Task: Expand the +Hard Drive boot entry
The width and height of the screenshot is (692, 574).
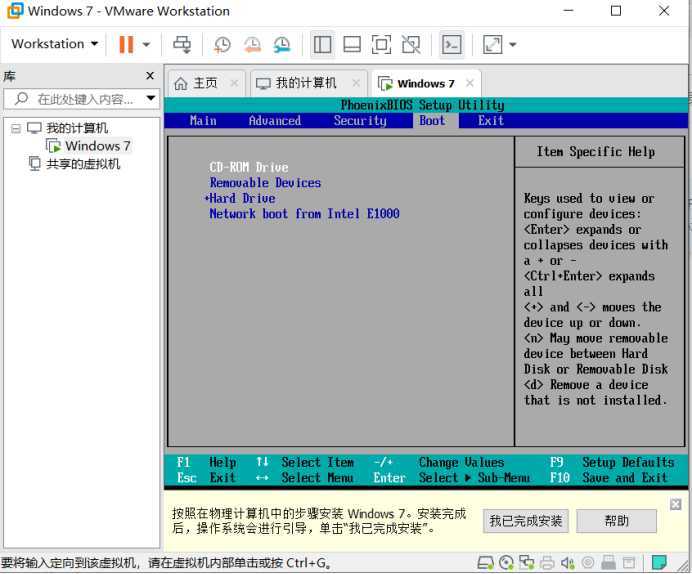Action: 240,198
